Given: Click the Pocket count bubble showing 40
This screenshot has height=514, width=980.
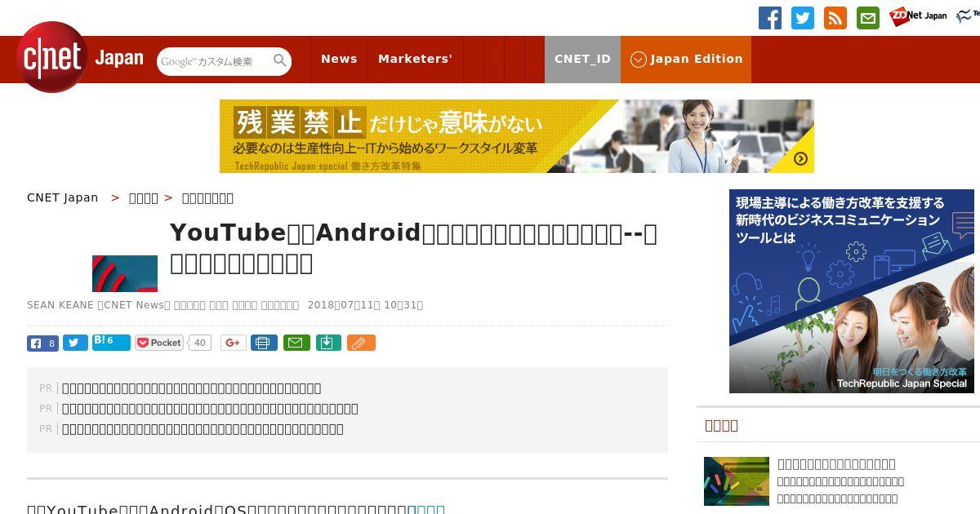Looking at the screenshot, I should click(199, 343).
